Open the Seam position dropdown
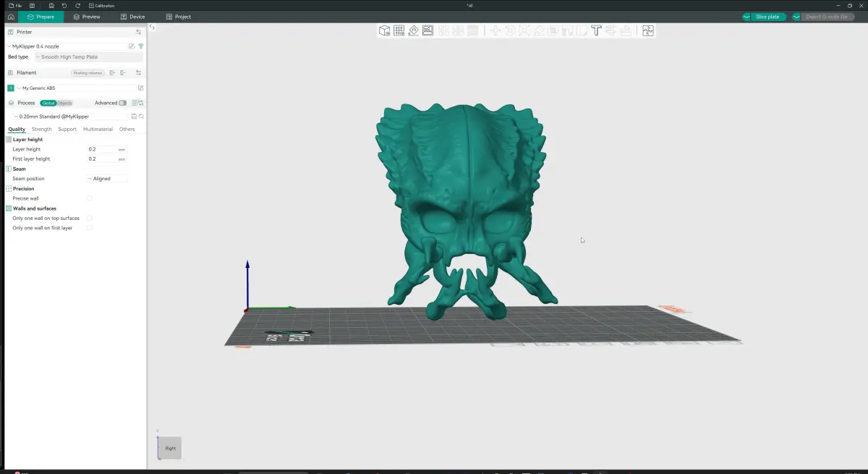This screenshot has width=868, height=474. tap(106, 179)
